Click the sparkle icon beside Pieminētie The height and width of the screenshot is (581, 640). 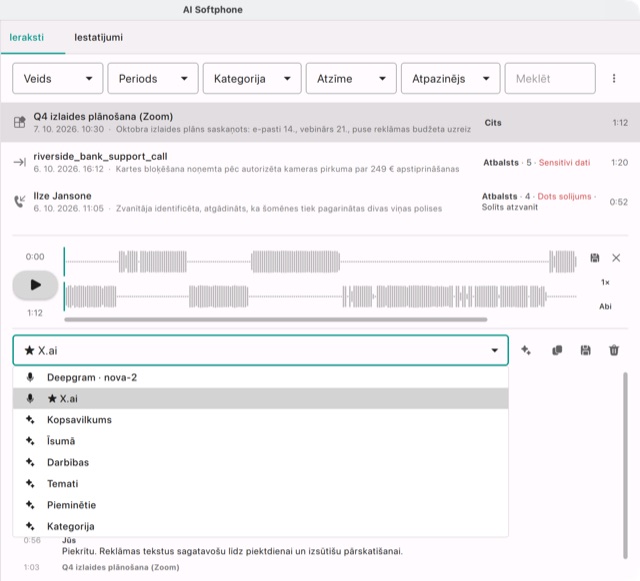(30, 504)
